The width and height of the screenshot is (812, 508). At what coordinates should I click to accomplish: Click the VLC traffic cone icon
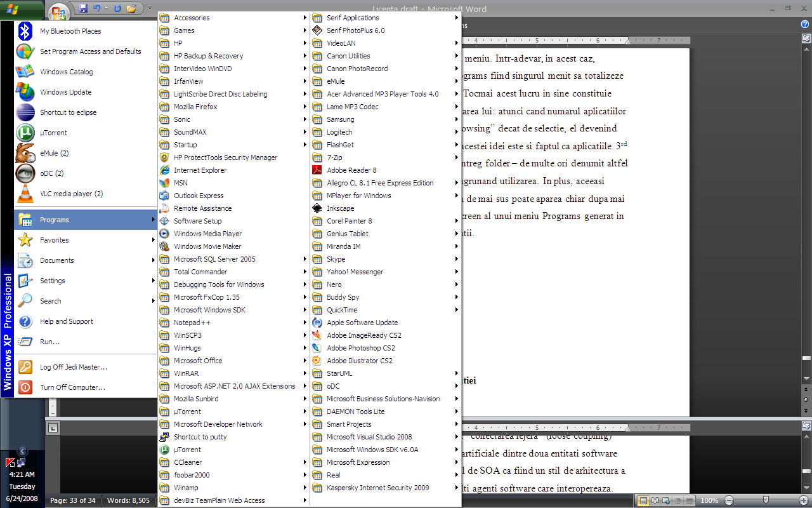pos(25,194)
